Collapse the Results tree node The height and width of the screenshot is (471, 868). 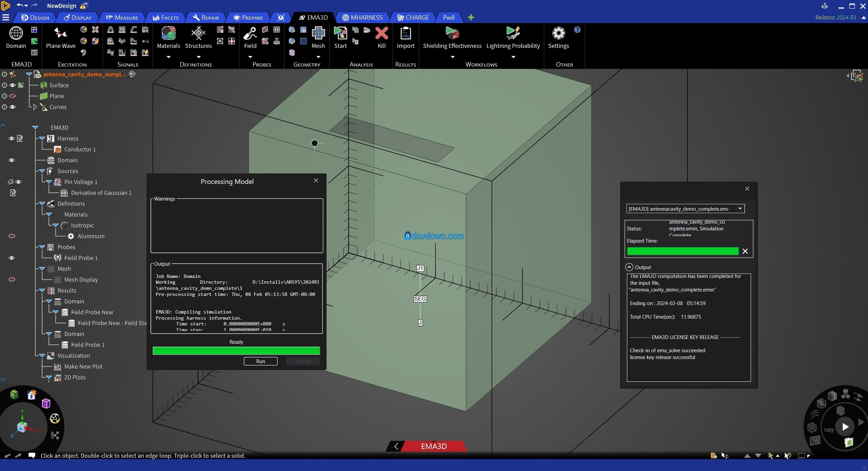coord(42,290)
